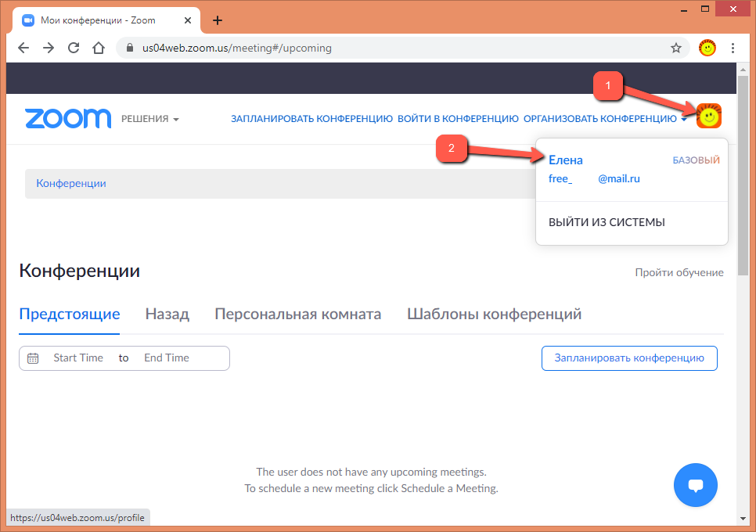Open Chrome three-dot menu
Image resolution: width=756 pixels, height=532 pixels.
coord(733,48)
